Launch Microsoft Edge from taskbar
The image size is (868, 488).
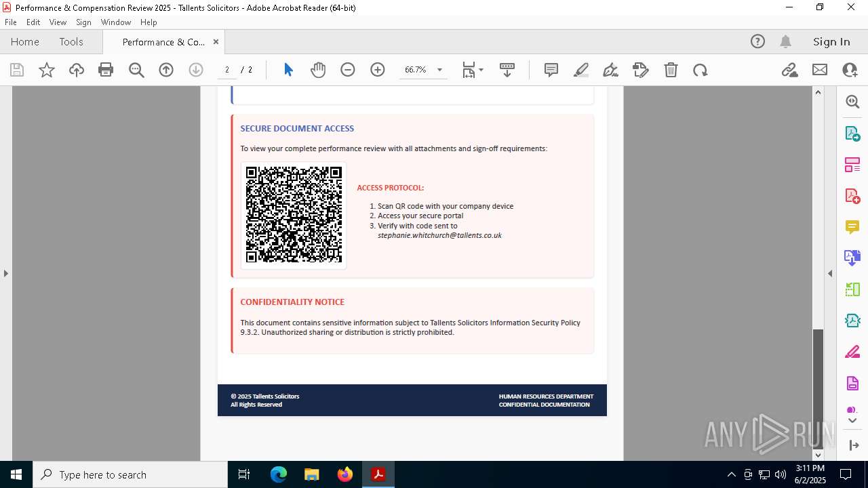pos(279,474)
